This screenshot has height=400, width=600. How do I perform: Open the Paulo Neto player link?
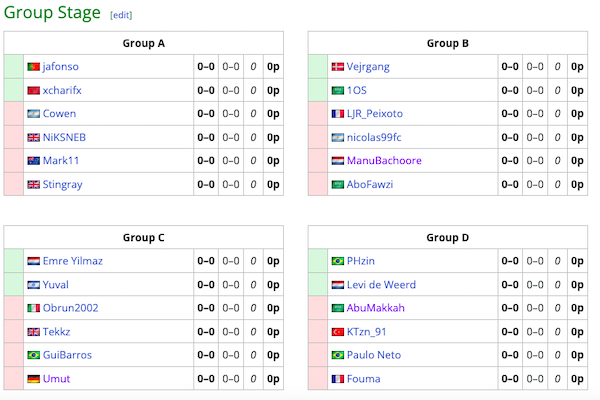pos(374,355)
